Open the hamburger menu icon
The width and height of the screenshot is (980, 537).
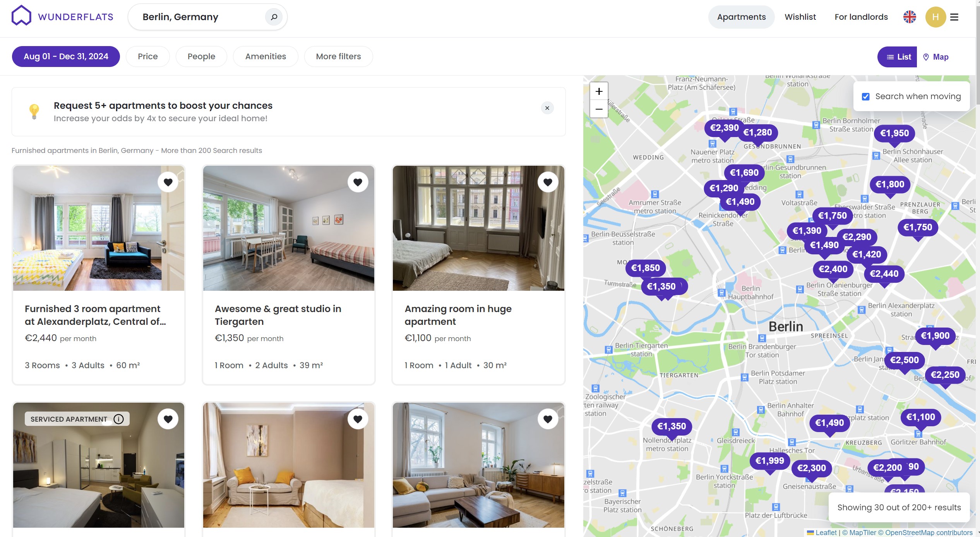click(x=954, y=17)
